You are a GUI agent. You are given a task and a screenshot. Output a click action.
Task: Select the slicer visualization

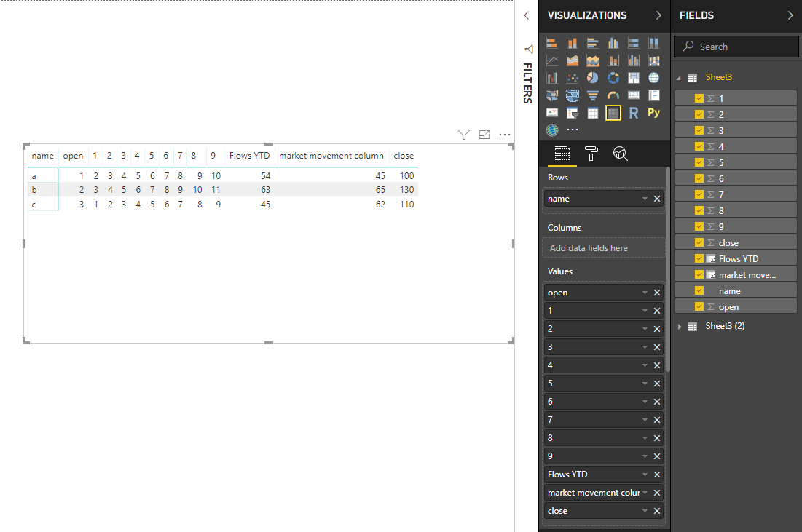point(573,113)
